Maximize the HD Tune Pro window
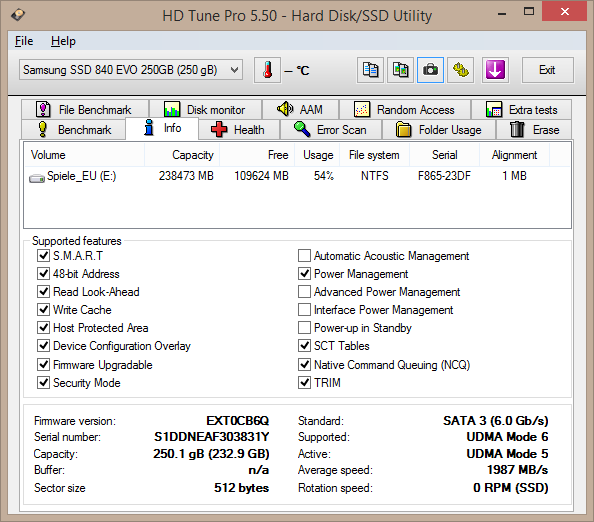 pyautogui.click(x=529, y=12)
